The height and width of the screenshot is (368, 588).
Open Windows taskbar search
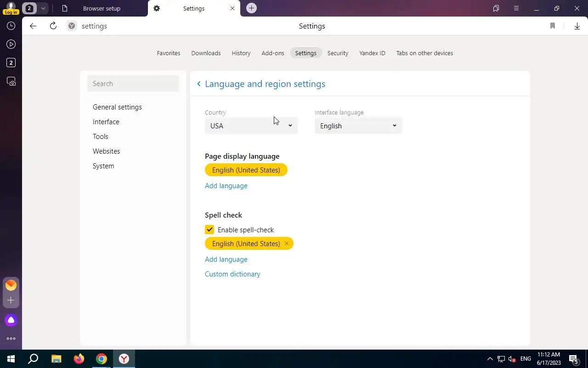pos(33,359)
